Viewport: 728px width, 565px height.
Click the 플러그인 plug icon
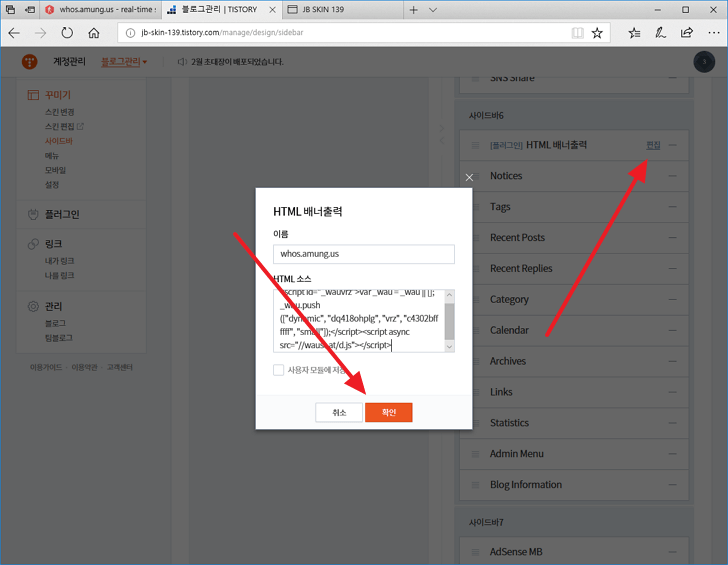pos(33,214)
